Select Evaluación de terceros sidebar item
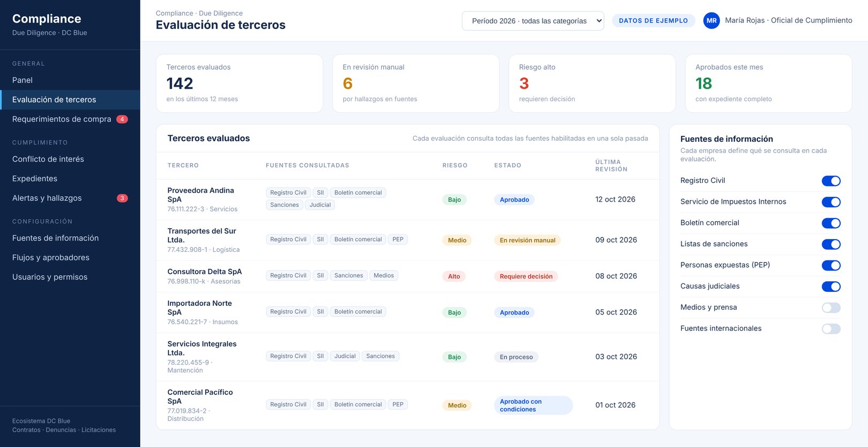Screen dimensions: 868x447 (x=70, y=99)
